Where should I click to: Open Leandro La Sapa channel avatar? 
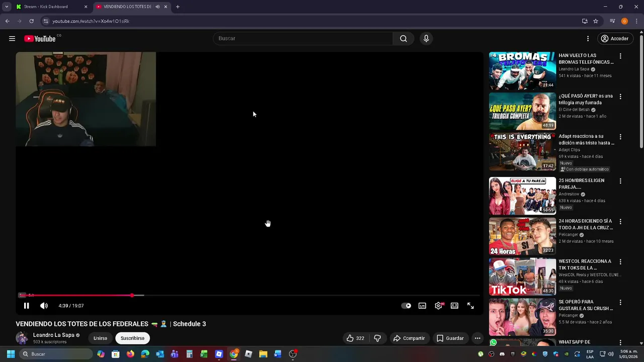click(22, 338)
